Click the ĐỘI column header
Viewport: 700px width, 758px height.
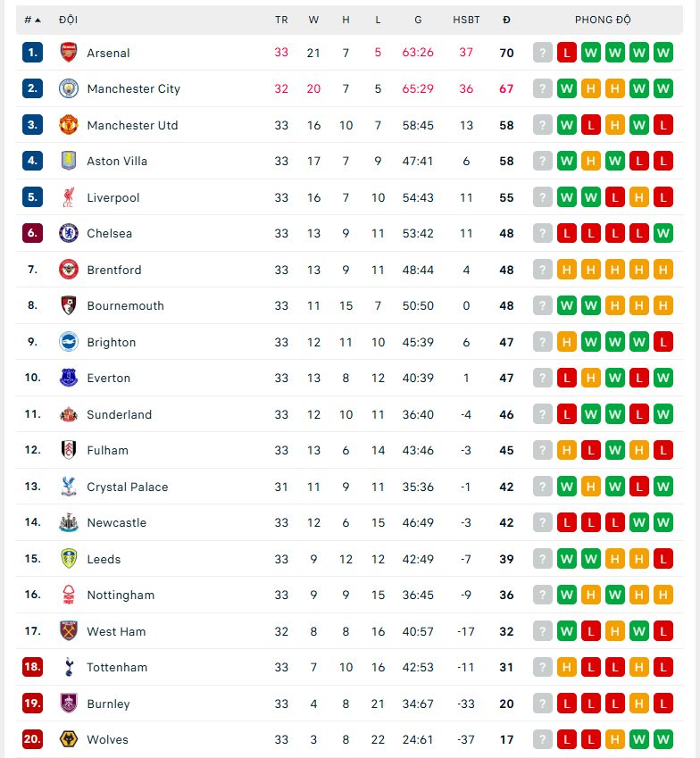click(x=68, y=20)
